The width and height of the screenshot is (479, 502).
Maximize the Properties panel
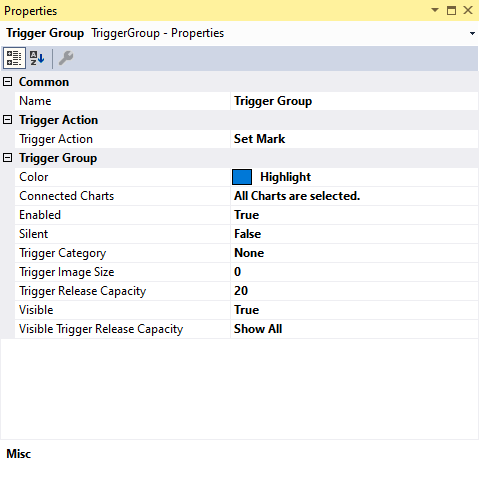[451, 10]
